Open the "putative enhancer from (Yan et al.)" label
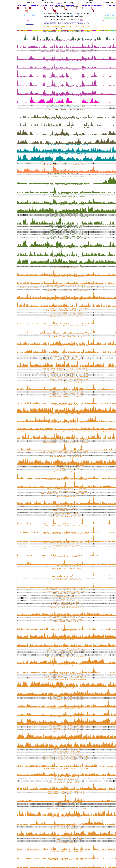 coord(67,19)
